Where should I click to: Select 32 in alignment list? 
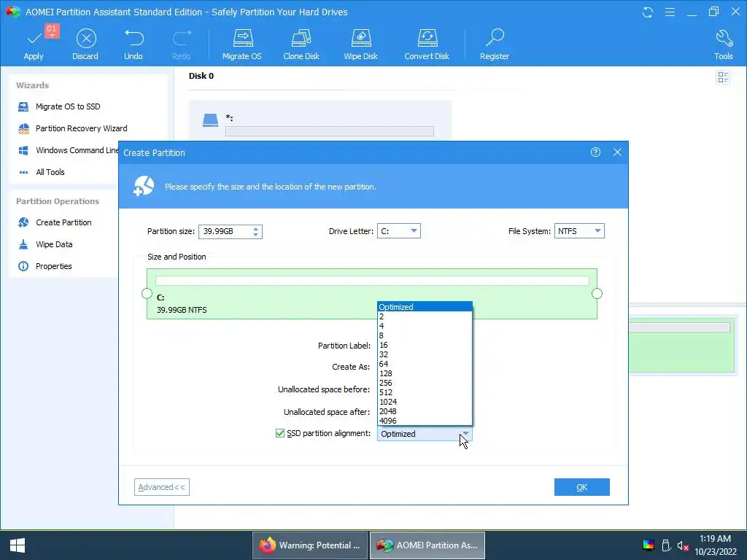(x=425, y=354)
